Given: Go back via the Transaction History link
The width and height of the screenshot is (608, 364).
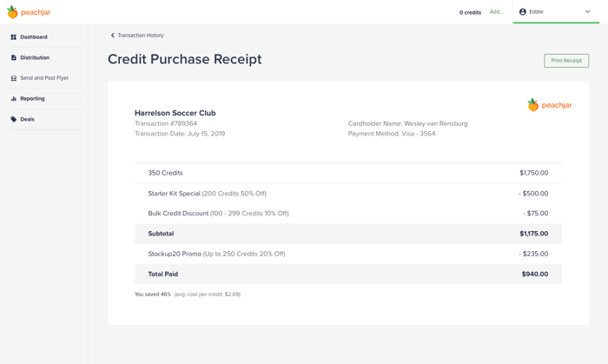Looking at the screenshot, I should coord(141,36).
